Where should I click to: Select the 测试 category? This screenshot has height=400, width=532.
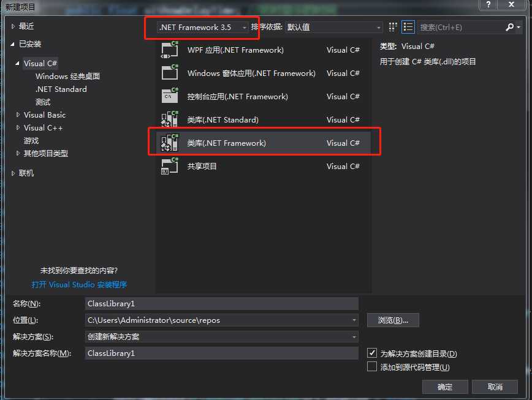[43, 102]
